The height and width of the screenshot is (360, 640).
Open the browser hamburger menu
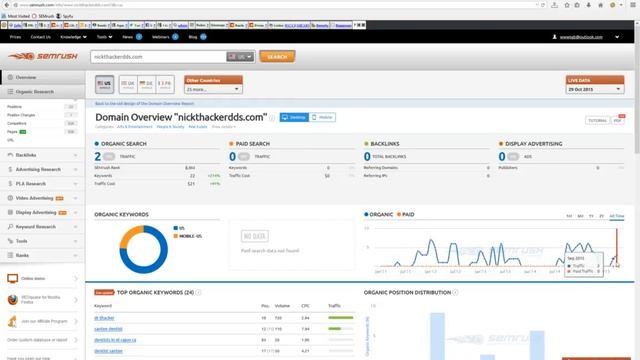632,5
